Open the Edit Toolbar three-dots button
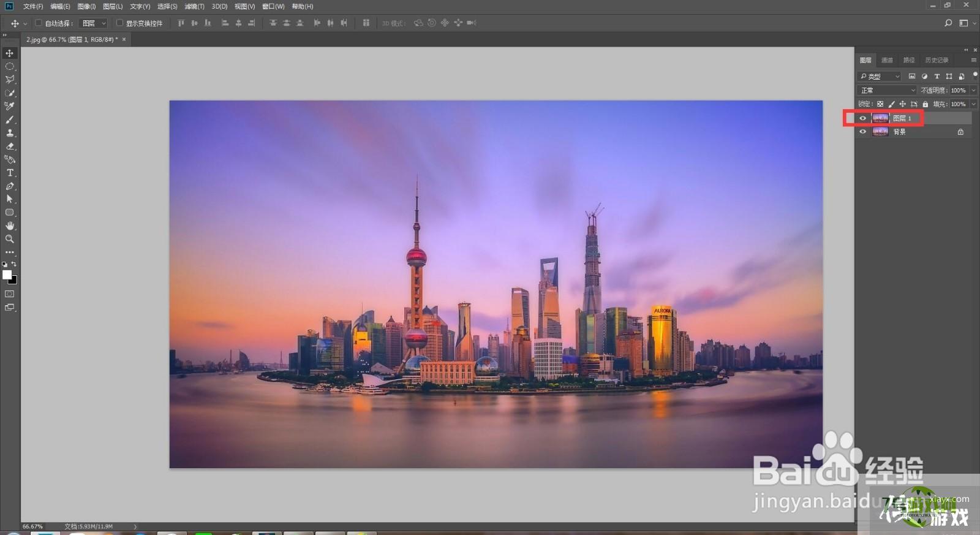980x535 pixels. 10,252
